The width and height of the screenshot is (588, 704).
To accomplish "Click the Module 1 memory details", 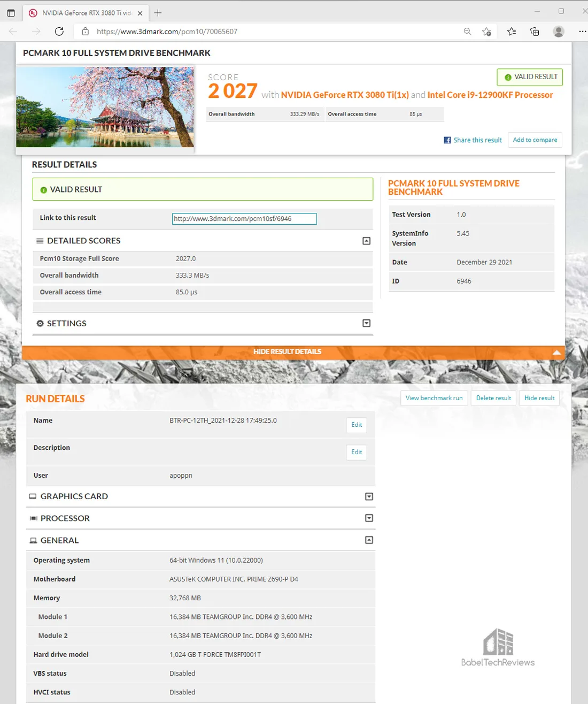I will (241, 617).
